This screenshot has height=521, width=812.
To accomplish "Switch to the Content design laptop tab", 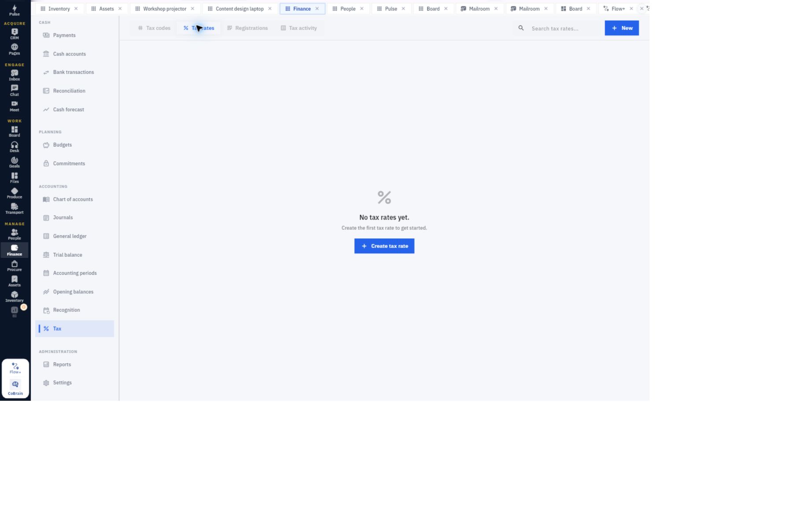I will (240, 9).
